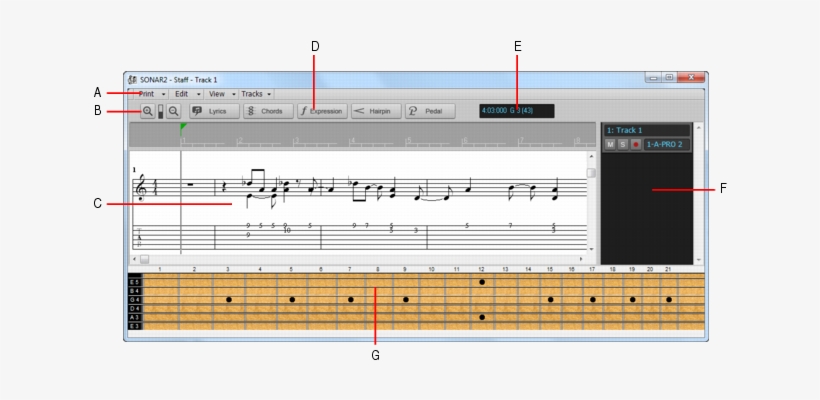Click the fretboard dot at fret 19
The width and height of the screenshot is (820, 400).
click(633, 300)
